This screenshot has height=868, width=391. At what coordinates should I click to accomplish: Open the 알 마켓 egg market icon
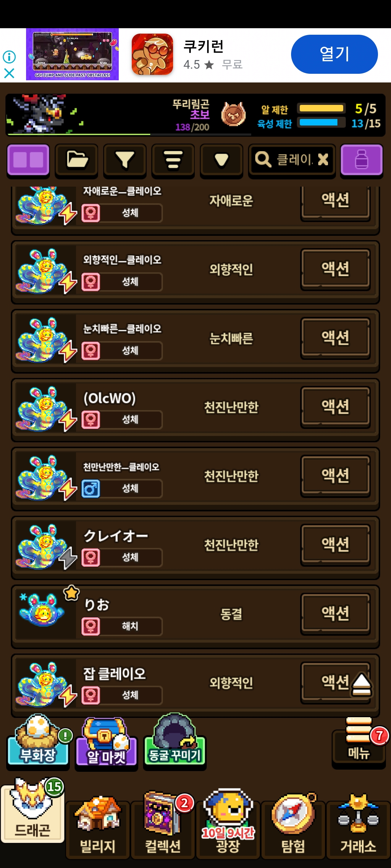pos(106,743)
